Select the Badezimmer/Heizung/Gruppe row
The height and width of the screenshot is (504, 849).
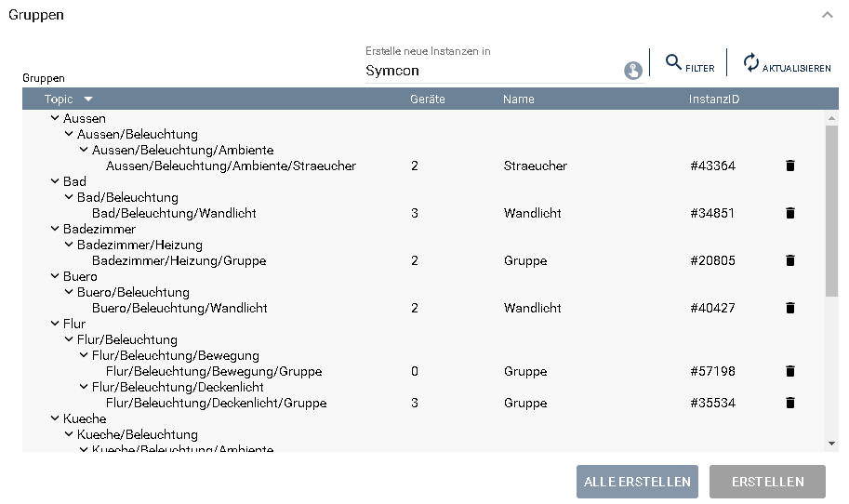[423, 260]
